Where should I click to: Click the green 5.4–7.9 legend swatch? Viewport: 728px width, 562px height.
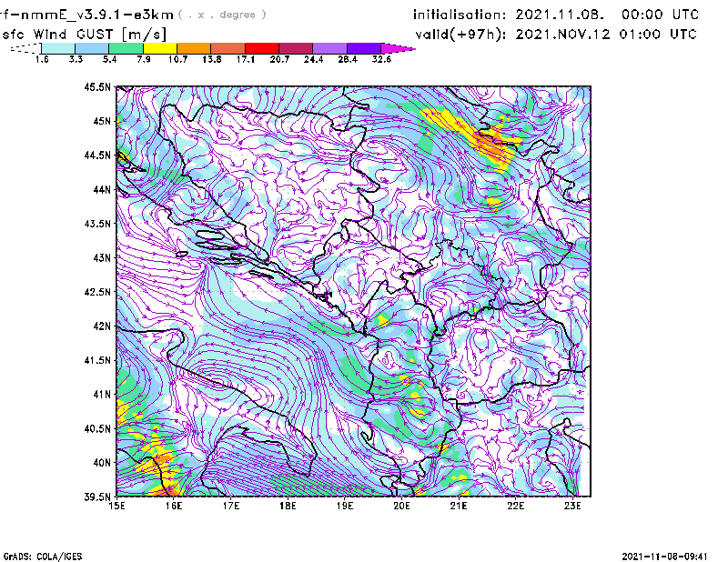[126, 48]
